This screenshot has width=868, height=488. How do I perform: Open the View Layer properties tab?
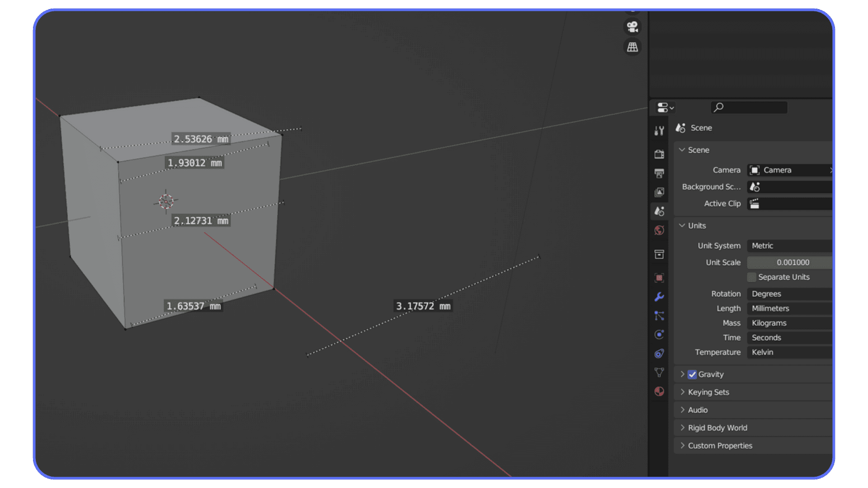tap(659, 192)
